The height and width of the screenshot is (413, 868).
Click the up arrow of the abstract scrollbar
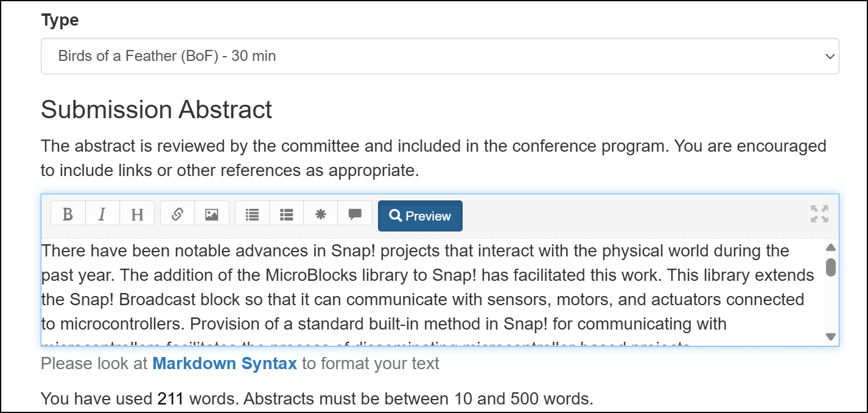(x=830, y=247)
